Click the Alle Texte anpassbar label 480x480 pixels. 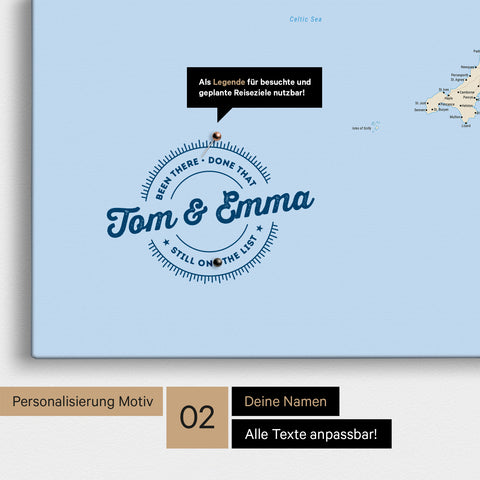(312, 434)
